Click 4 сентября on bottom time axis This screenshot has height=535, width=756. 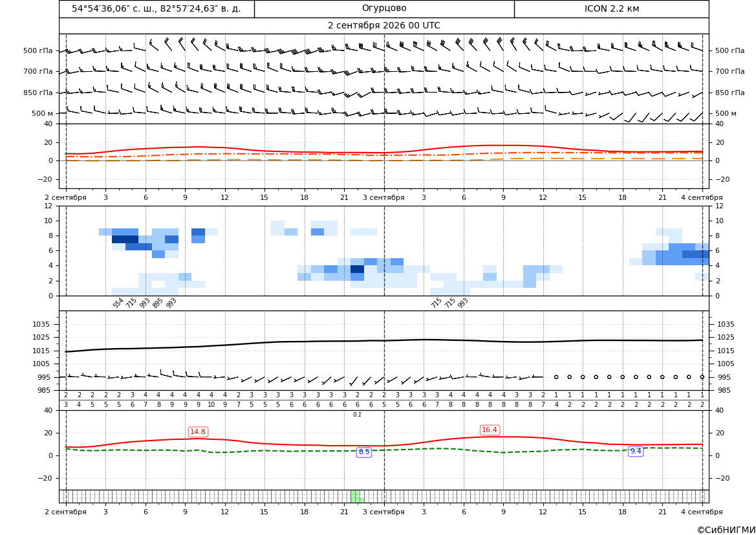pyautogui.click(x=702, y=512)
